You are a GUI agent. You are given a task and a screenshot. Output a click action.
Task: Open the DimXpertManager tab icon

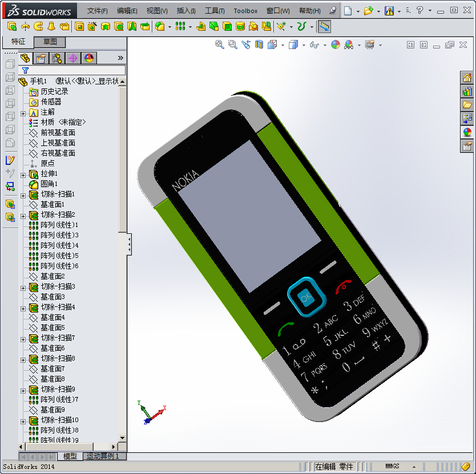(73, 58)
